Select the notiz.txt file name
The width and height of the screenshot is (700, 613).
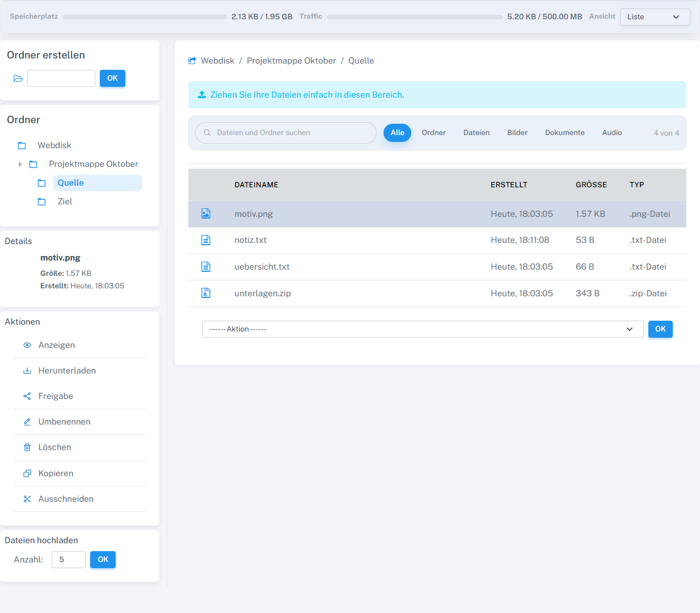click(x=251, y=240)
